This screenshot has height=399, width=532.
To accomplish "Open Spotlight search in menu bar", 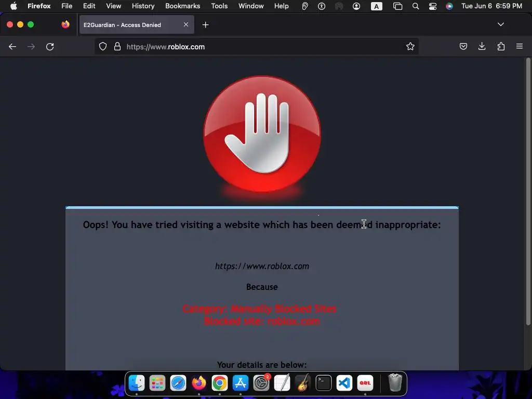I will pos(415,6).
